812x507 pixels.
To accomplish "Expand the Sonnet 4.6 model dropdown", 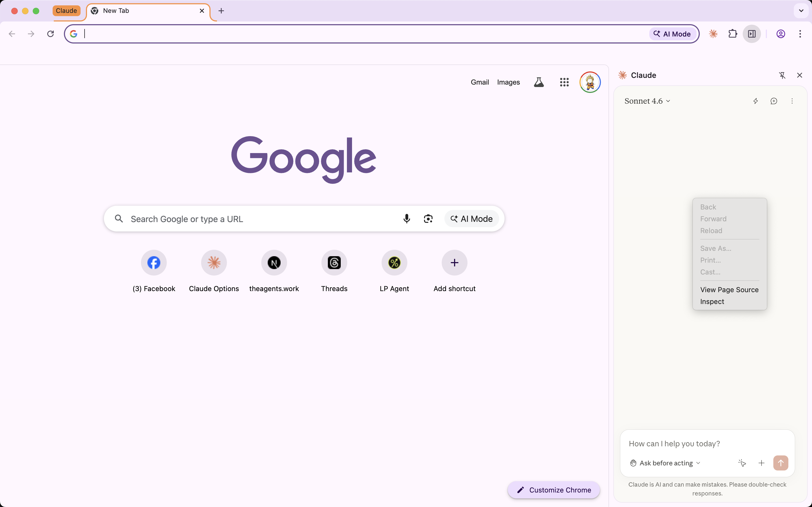I will click(647, 101).
